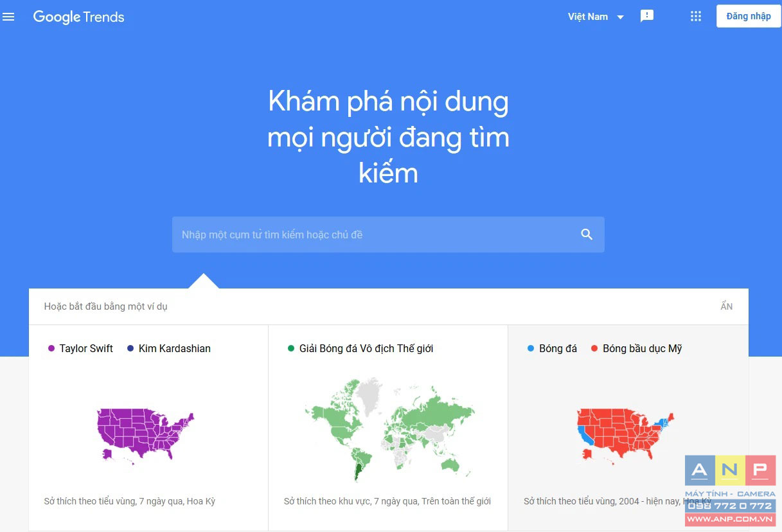Hide the examples with ẨN
The width and height of the screenshot is (782, 532).
pos(727,306)
